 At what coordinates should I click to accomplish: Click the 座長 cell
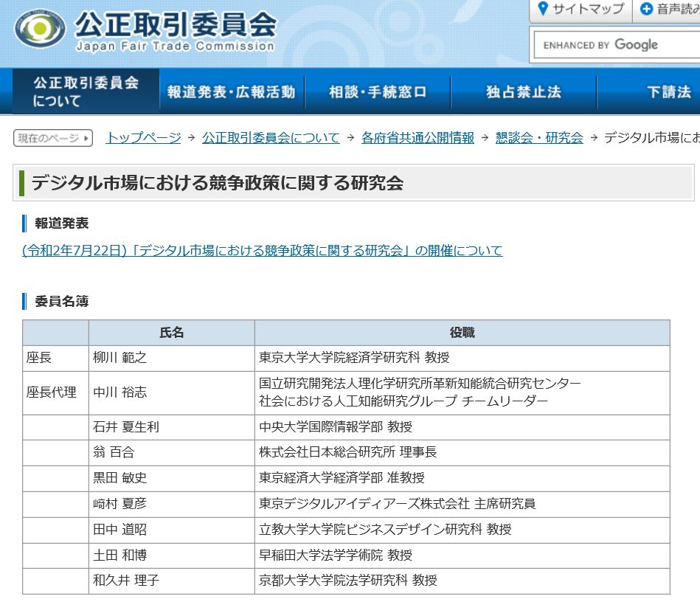click(56, 358)
